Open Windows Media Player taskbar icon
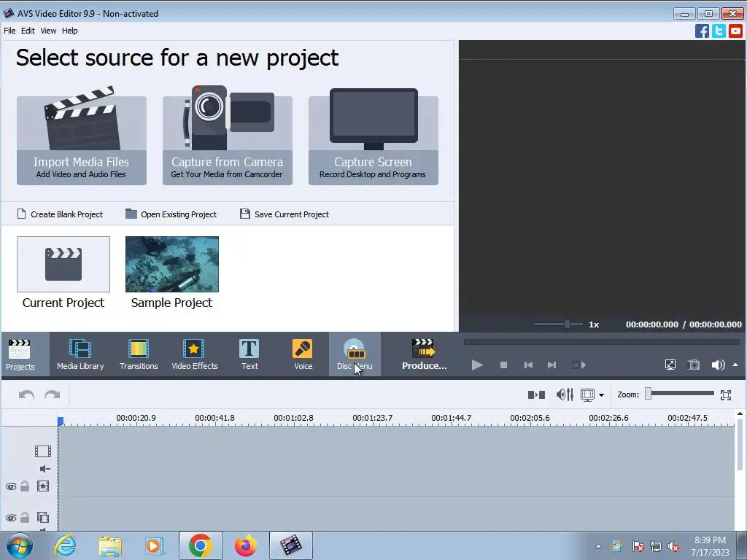747x560 pixels. pyautogui.click(x=153, y=545)
